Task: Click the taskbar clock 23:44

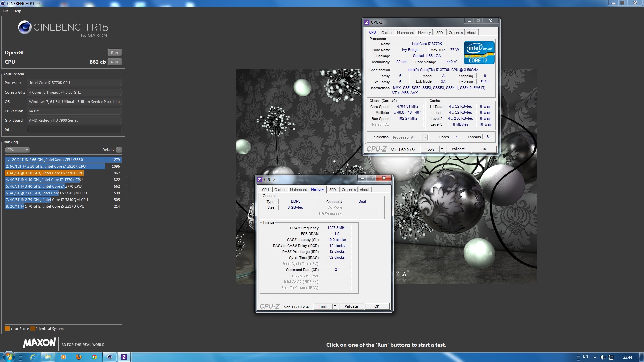Action: pos(627,357)
